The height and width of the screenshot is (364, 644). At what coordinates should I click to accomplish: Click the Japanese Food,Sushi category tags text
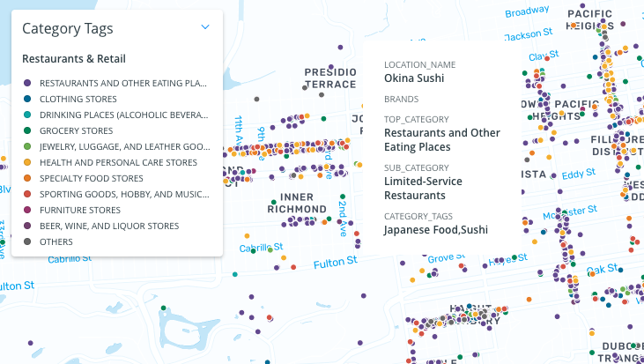point(436,230)
